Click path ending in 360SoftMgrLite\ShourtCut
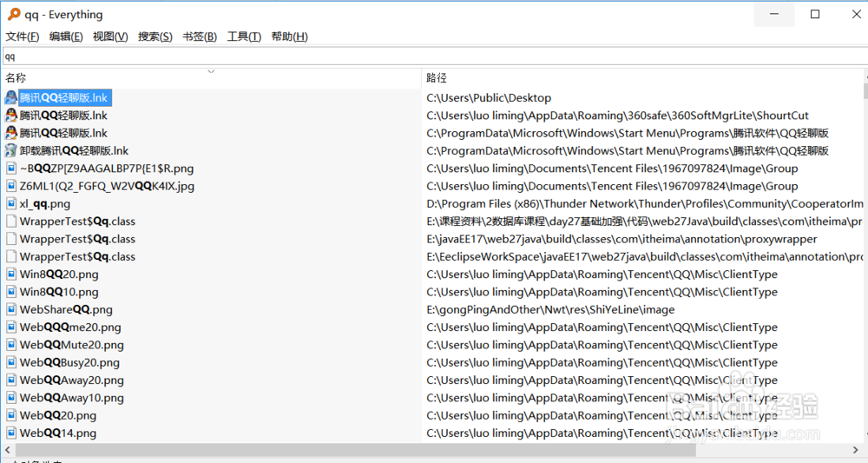The width and height of the screenshot is (868, 463). pyautogui.click(x=617, y=116)
